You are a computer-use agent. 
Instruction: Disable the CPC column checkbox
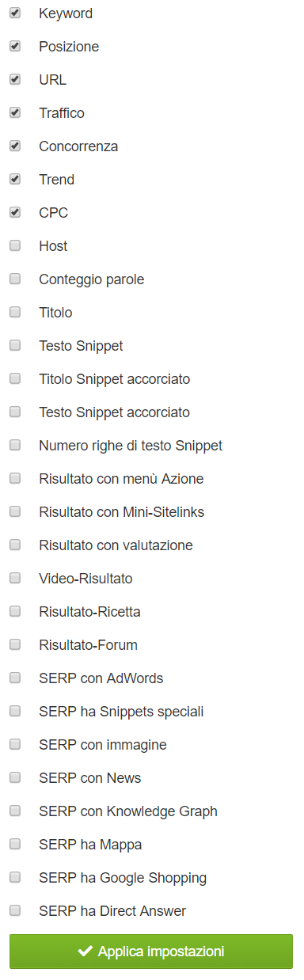pyautogui.click(x=15, y=212)
